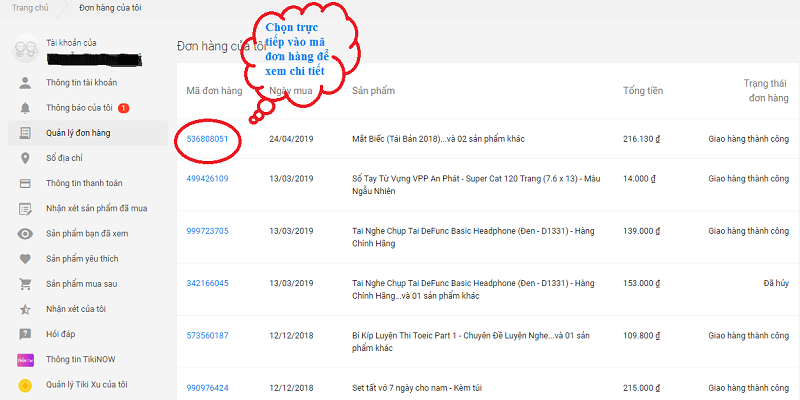Click the TikiNOW badge icon
Screen dimensions: 800x400
tap(25, 359)
